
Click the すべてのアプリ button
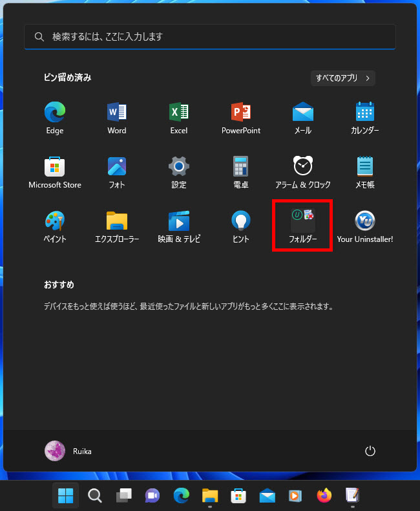[x=342, y=78]
